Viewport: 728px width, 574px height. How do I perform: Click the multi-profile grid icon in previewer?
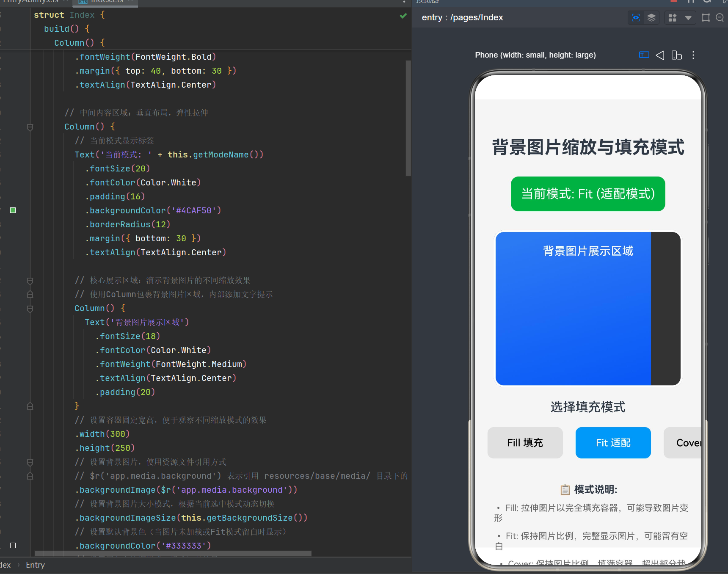tap(673, 18)
